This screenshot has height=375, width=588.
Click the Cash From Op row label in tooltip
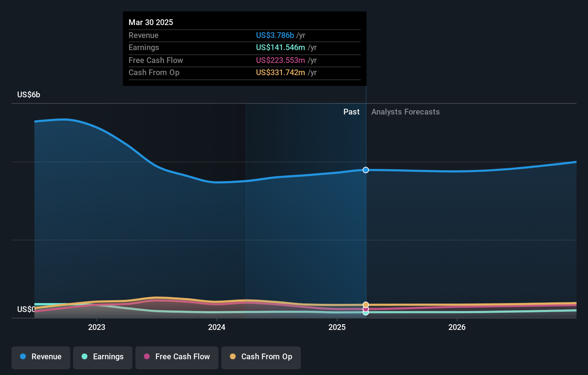[154, 73]
